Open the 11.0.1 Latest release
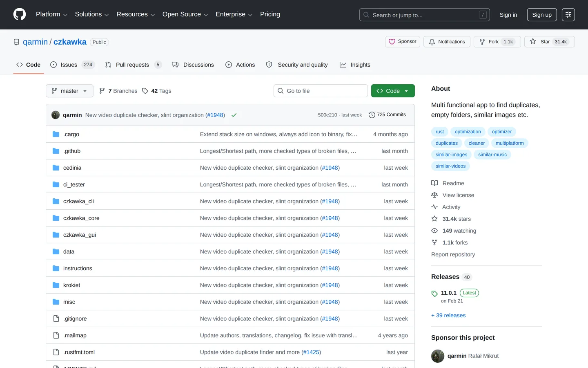 pyautogui.click(x=455, y=293)
